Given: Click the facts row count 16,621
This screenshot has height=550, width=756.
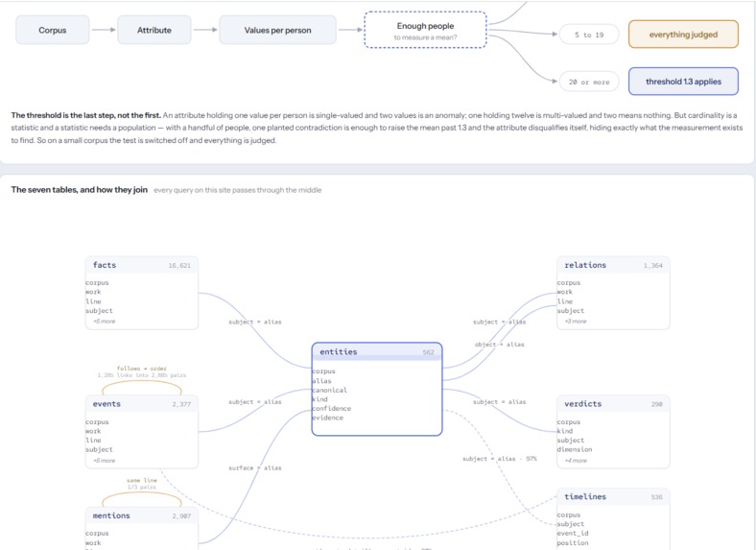Looking at the screenshot, I should 179,265.
